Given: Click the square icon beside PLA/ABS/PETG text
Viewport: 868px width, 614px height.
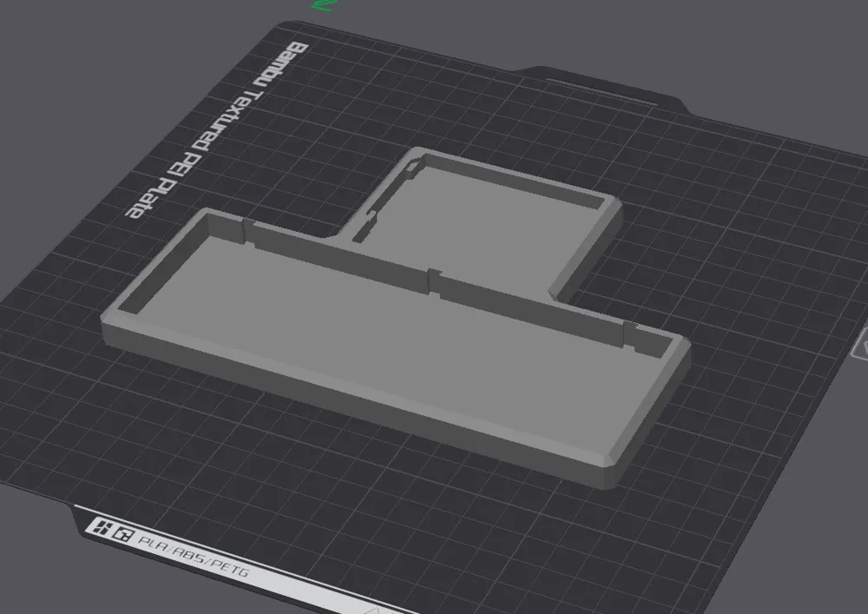Looking at the screenshot, I should click(x=123, y=533).
